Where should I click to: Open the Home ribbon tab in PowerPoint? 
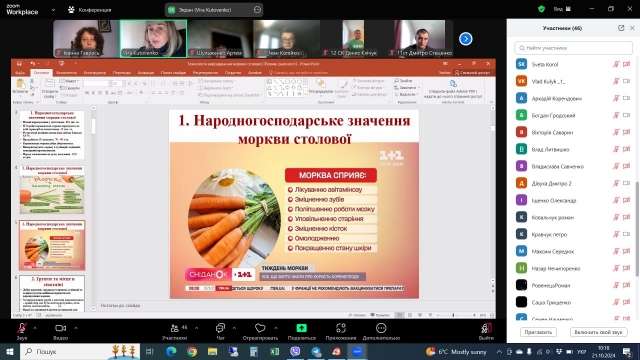click(x=41, y=73)
